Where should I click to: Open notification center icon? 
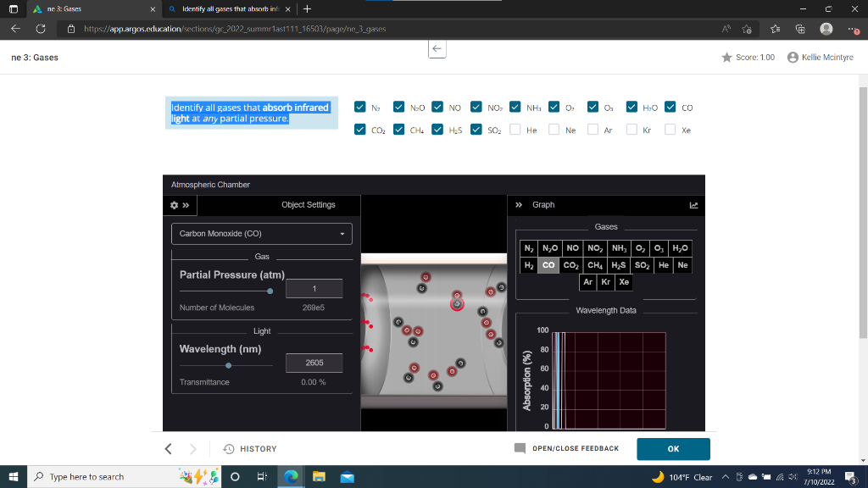tap(851, 476)
